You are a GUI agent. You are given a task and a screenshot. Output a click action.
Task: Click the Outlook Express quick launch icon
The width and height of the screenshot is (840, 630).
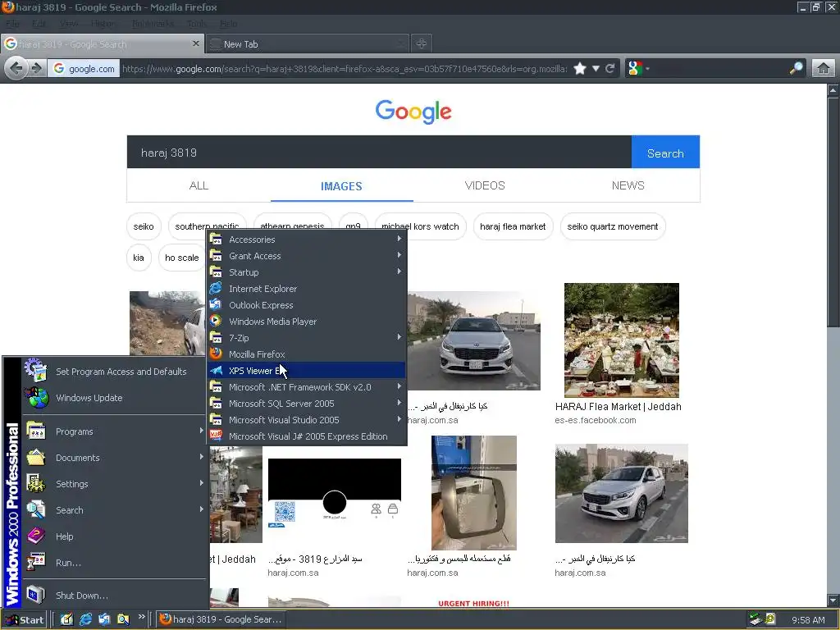click(x=104, y=619)
